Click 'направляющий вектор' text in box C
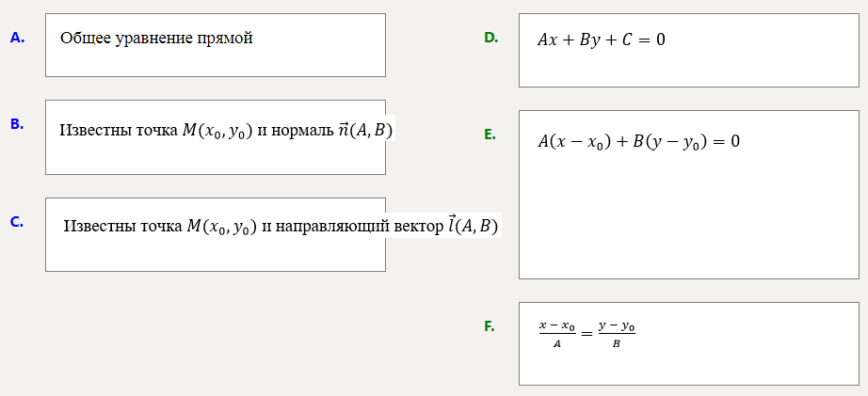 [359, 227]
